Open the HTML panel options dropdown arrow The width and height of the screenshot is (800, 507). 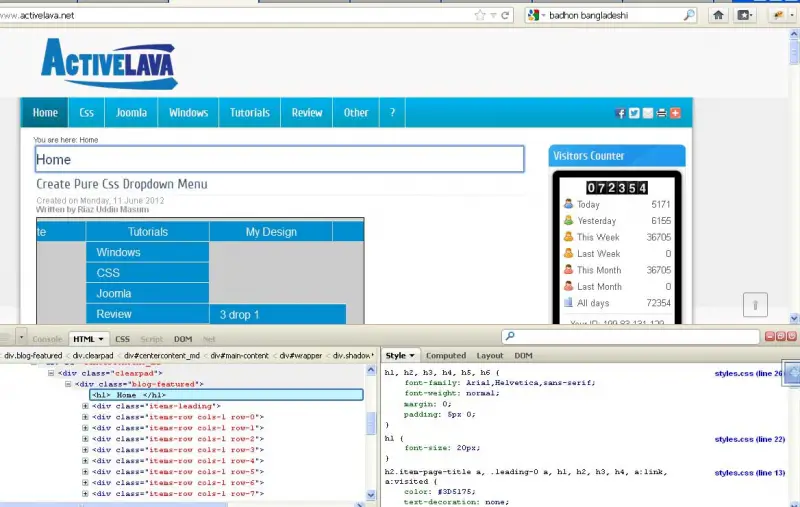101,339
